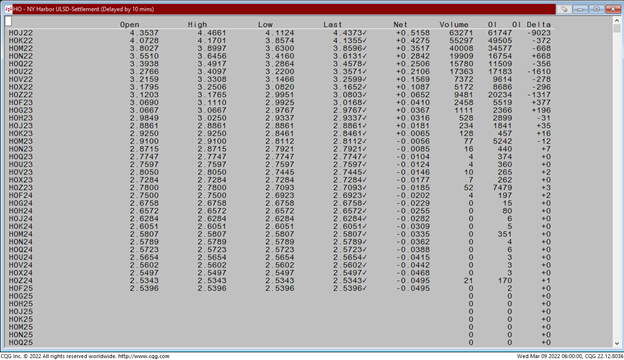Close the NY Harbor ULSD Settlement window
Image resolution: width=624 pixels, height=360 pixels.
(x=613, y=9)
